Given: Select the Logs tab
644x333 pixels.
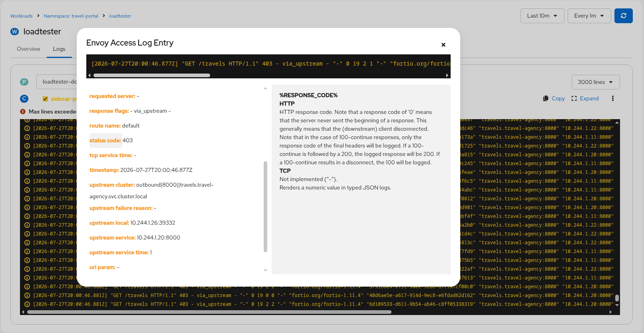Looking at the screenshot, I should click(x=59, y=49).
